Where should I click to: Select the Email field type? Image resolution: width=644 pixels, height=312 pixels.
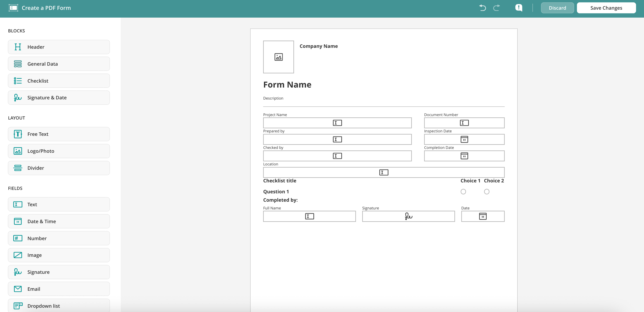(x=59, y=289)
